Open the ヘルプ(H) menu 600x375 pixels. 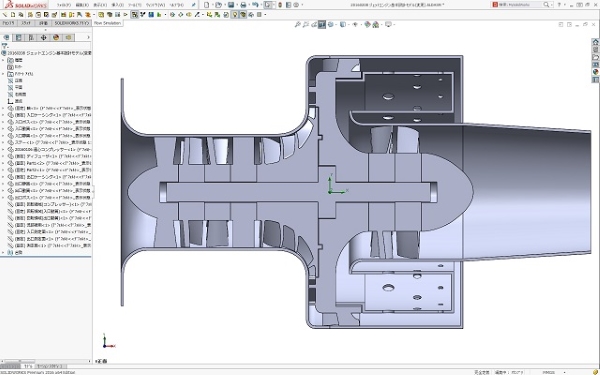[x=176, y=5]
